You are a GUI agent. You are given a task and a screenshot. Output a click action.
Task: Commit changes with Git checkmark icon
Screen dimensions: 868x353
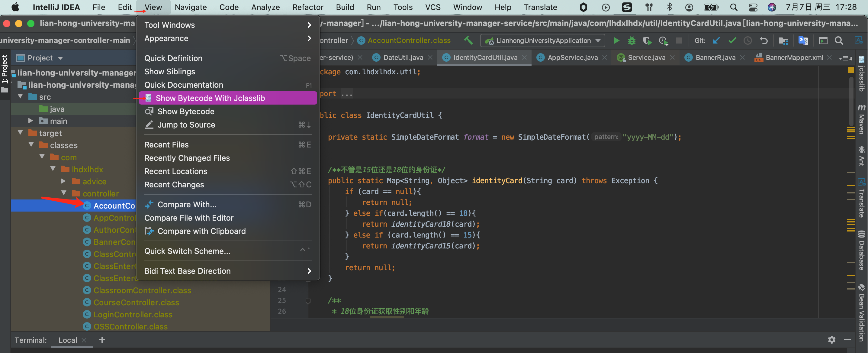732,40
